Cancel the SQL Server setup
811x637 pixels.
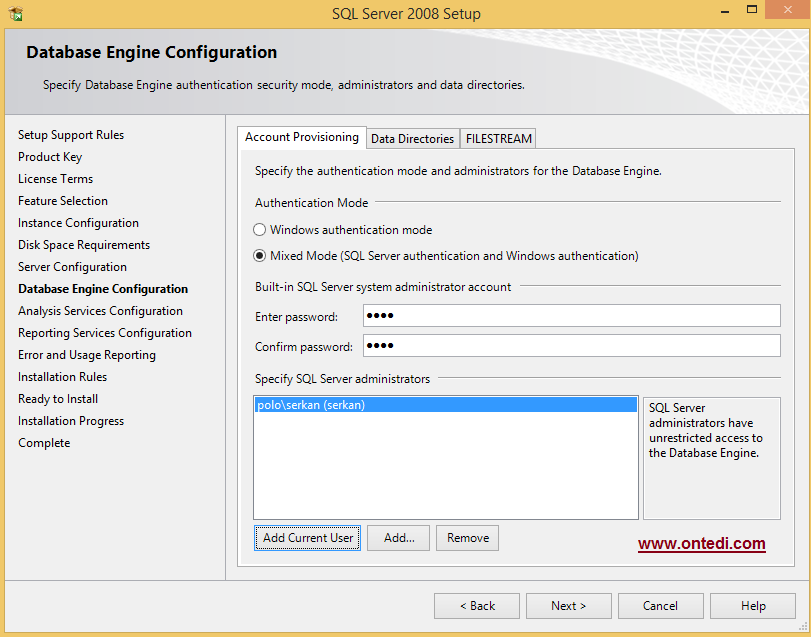[660, 606]
